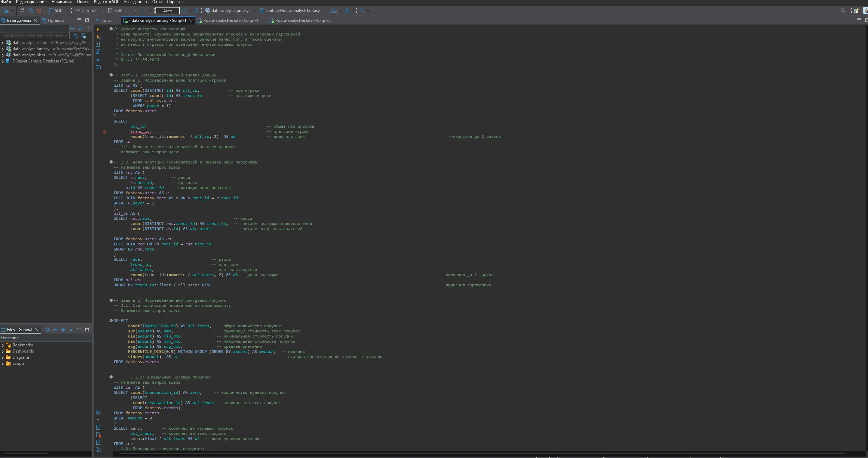Click the configure filter icon in navigator
868x458 pixels.
[83, 36]
